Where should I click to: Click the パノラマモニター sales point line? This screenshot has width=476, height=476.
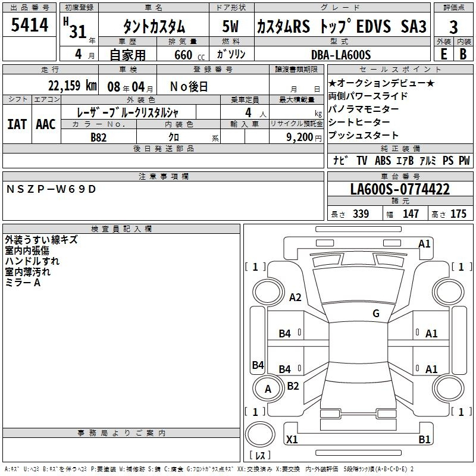[x=364, y=109]
